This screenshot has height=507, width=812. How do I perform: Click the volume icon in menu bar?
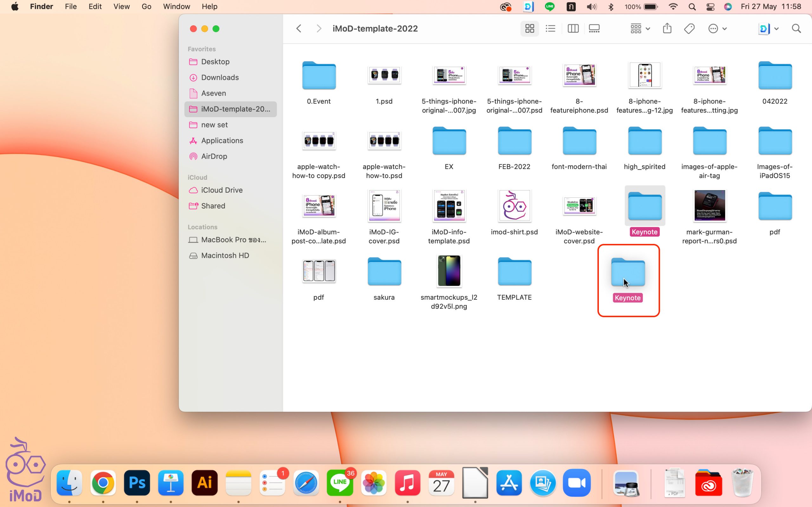tap(591, 7)
